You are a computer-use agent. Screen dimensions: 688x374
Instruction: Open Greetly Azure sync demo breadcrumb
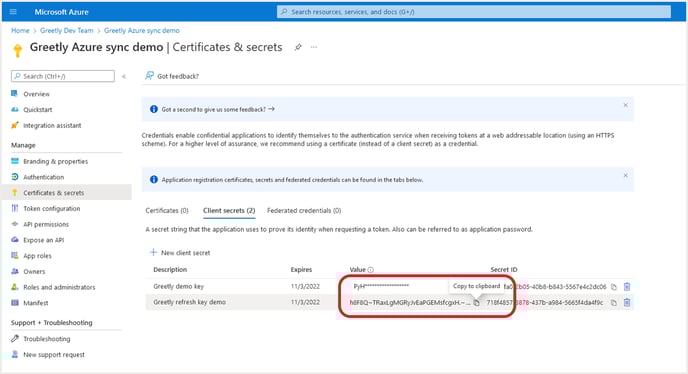[142, 30]
